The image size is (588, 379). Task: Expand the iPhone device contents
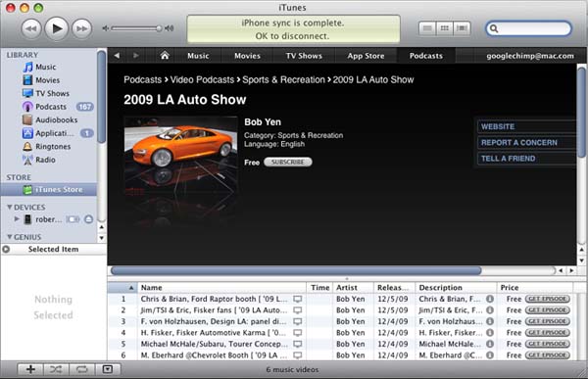(x=17, y=219)
